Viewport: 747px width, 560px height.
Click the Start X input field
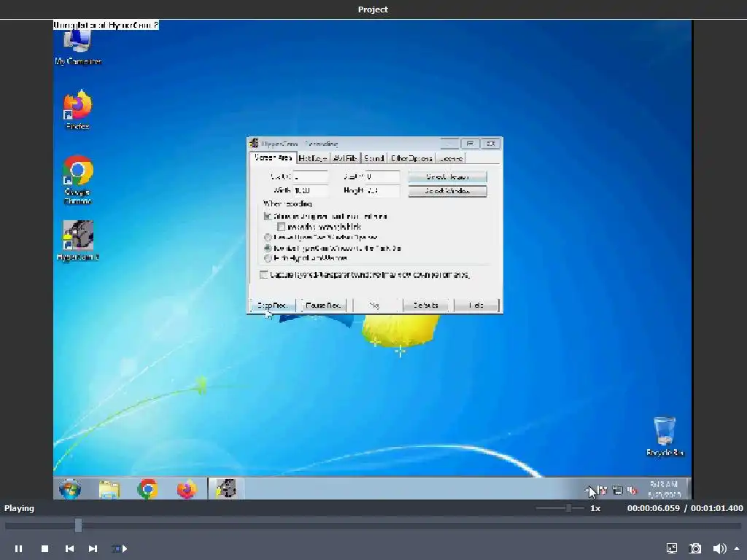tap(310, 176)
